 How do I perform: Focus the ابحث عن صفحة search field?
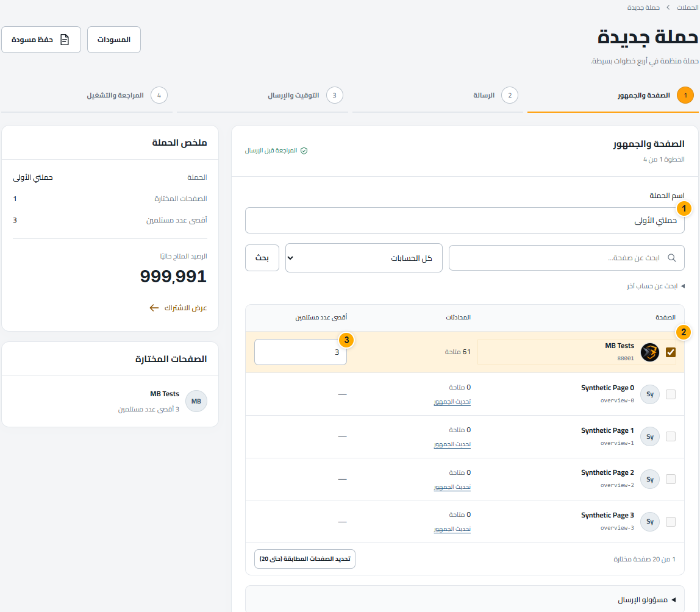[x=566, y=258]
